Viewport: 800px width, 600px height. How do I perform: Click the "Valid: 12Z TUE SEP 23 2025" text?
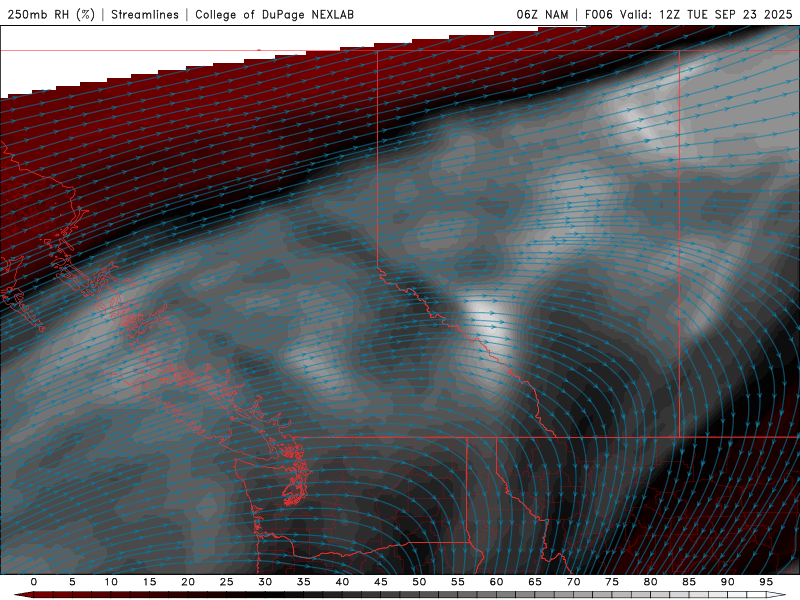706,14
